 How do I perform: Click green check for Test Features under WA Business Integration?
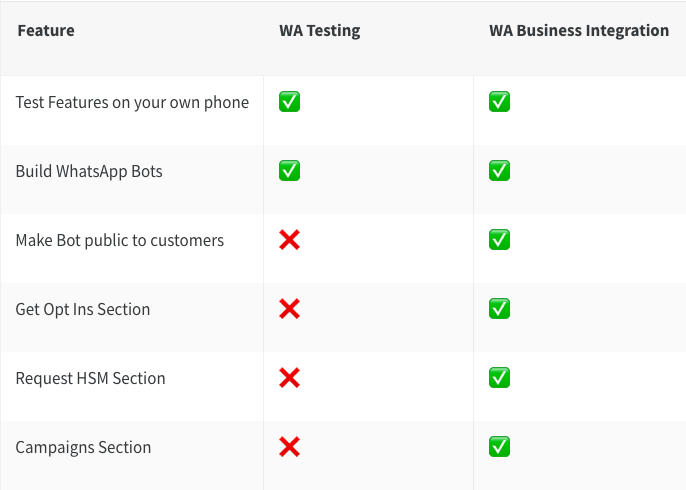point(499,102)
